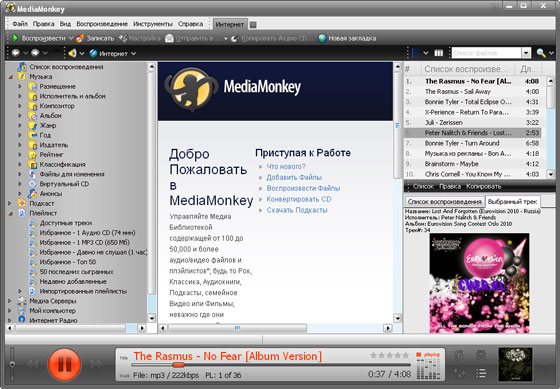Go back with navigation back arrow

pyautogui.click(x=15, y=53)
